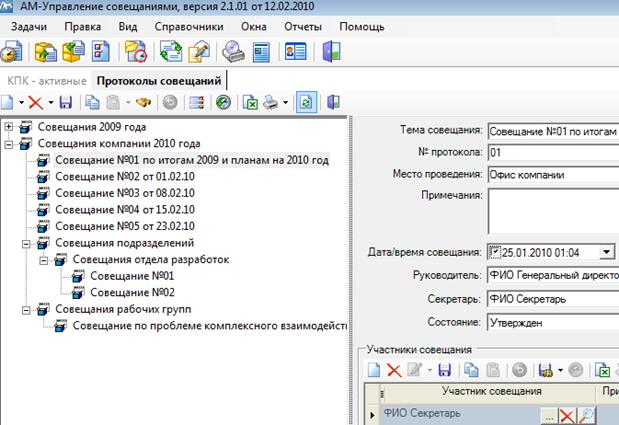
Task: Click the red X delete icon in protocols toolbar
Action: coord(34,102)
